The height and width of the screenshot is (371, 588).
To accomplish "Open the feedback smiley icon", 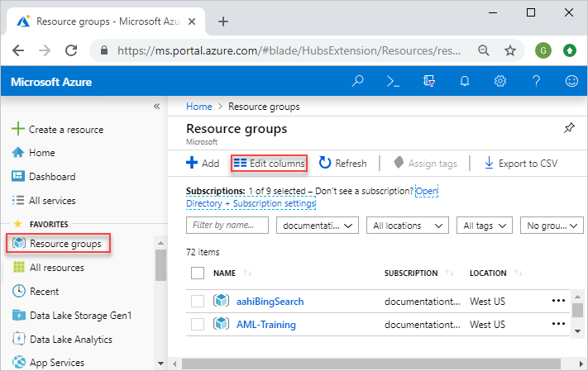I will click(x=571, y=81).
